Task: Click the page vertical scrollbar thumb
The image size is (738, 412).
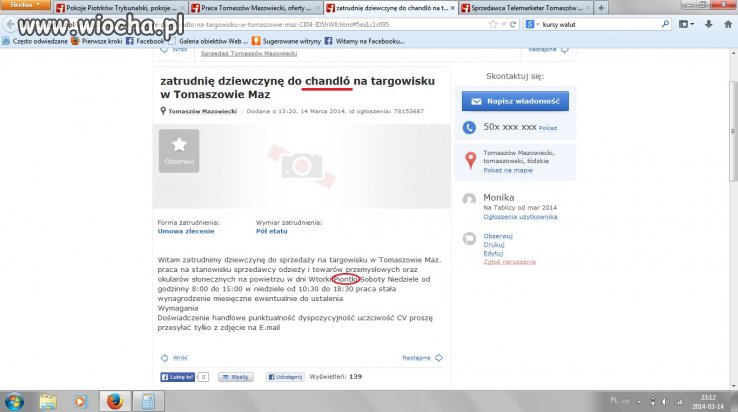Action: pos(733,131)
